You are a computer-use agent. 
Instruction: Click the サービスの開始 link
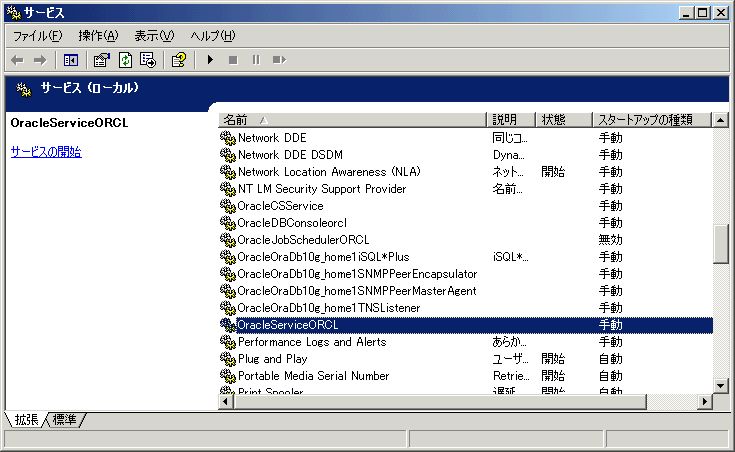(46, 152)
